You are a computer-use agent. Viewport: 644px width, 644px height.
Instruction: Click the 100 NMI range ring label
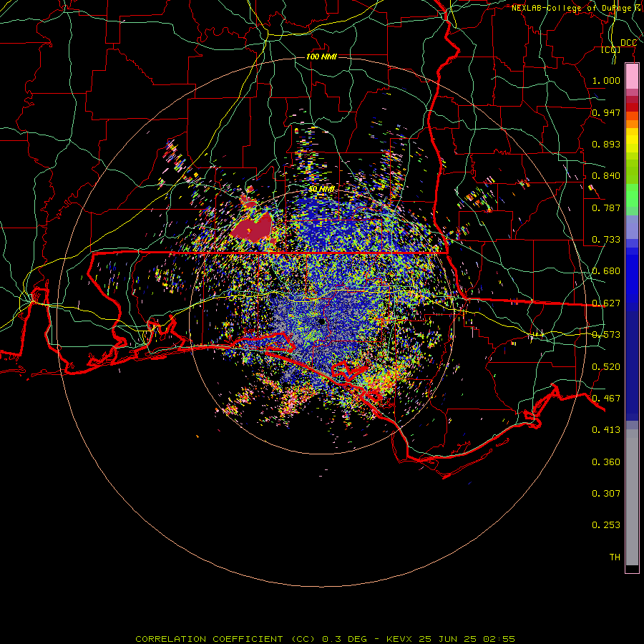pyautogui.click(x=321, y=57)
